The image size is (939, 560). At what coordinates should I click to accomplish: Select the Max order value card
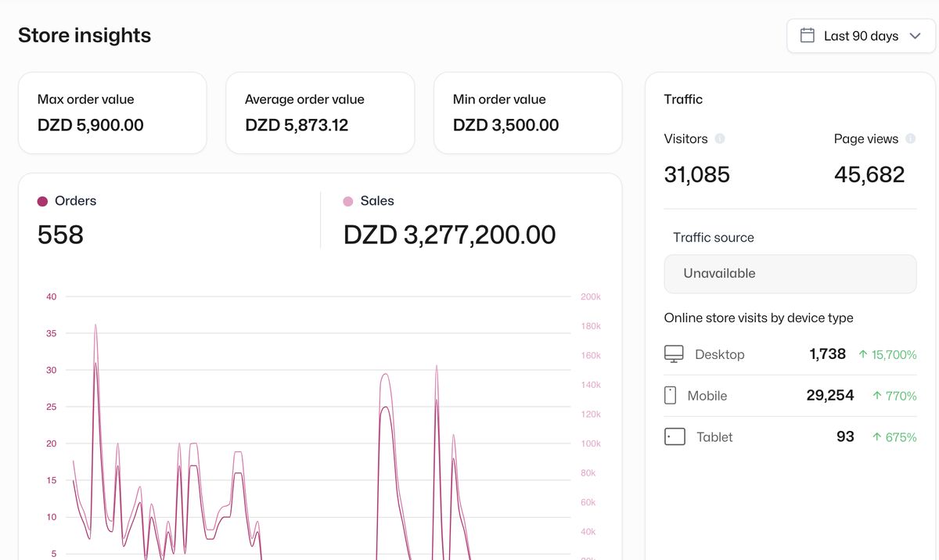(x=112, y=113)
